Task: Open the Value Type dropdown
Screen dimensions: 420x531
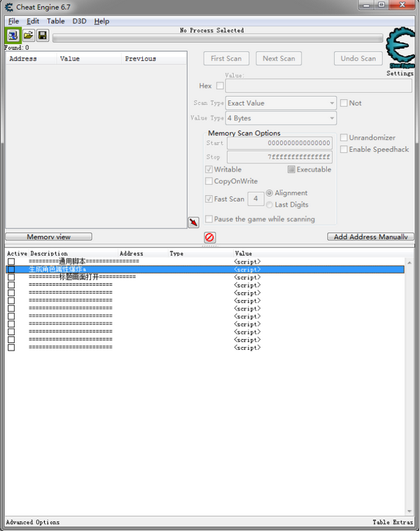Action: [x=281, y=118]
